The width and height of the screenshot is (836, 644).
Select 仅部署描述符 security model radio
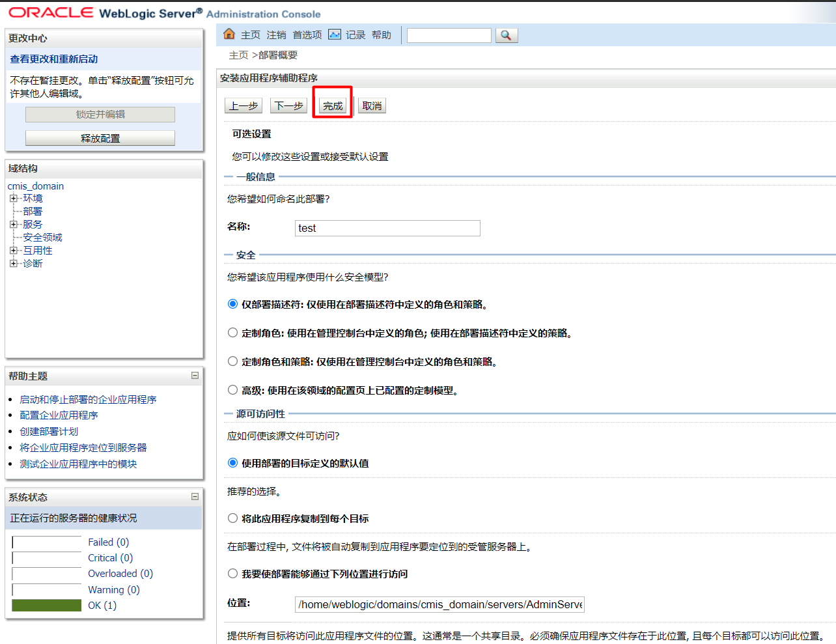tap(232, 304)
